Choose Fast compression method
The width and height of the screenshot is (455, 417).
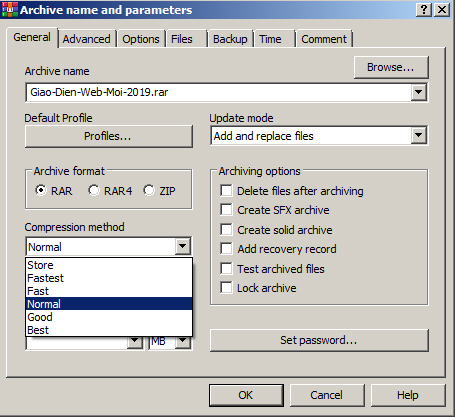pyautogui.click(x=109, y=291)
